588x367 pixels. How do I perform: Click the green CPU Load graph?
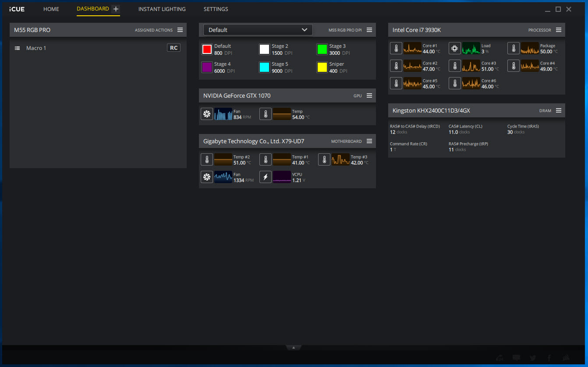(471, 48)
